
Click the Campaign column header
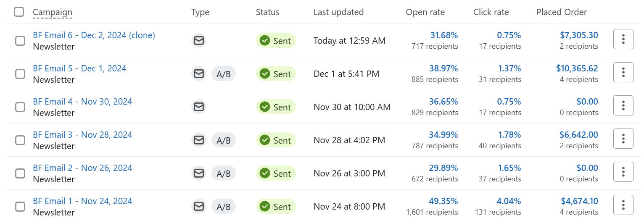53,12
